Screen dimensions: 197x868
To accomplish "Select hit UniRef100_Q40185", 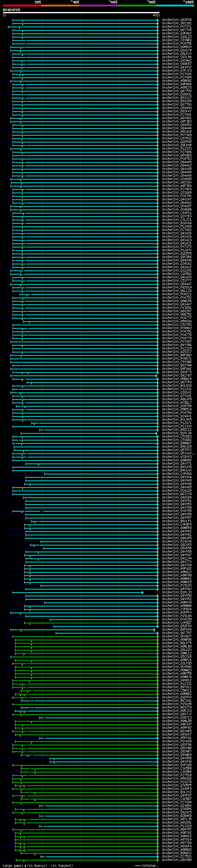I will (x=177, y=169).
